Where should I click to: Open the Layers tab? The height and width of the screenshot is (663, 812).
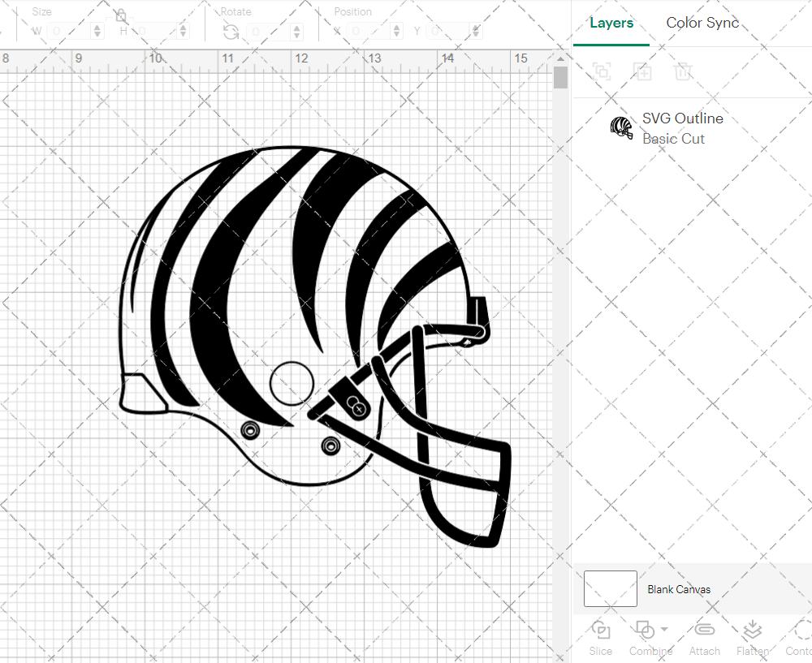[x=611, y=23]
